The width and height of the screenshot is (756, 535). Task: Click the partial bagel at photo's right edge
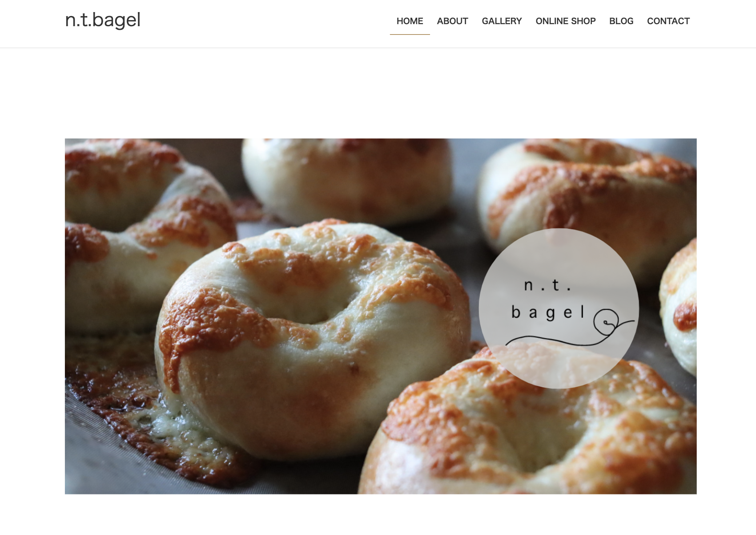tap(680, 307)
